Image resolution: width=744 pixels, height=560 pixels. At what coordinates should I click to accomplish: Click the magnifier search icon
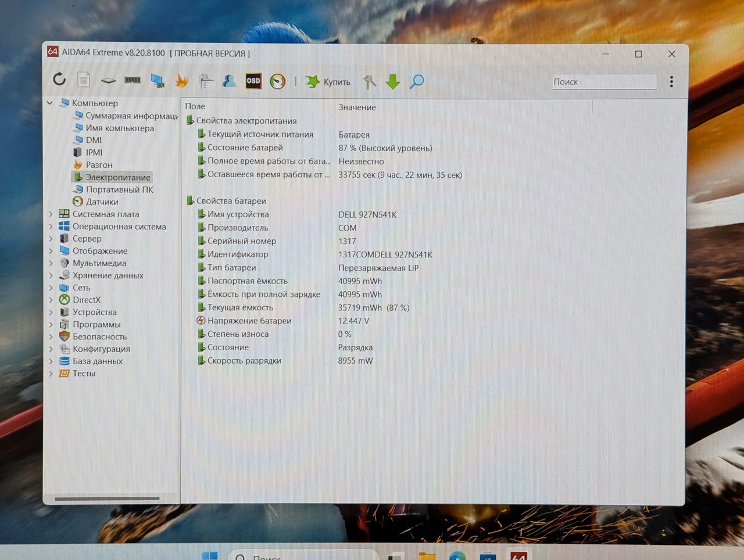coord(417,82)
